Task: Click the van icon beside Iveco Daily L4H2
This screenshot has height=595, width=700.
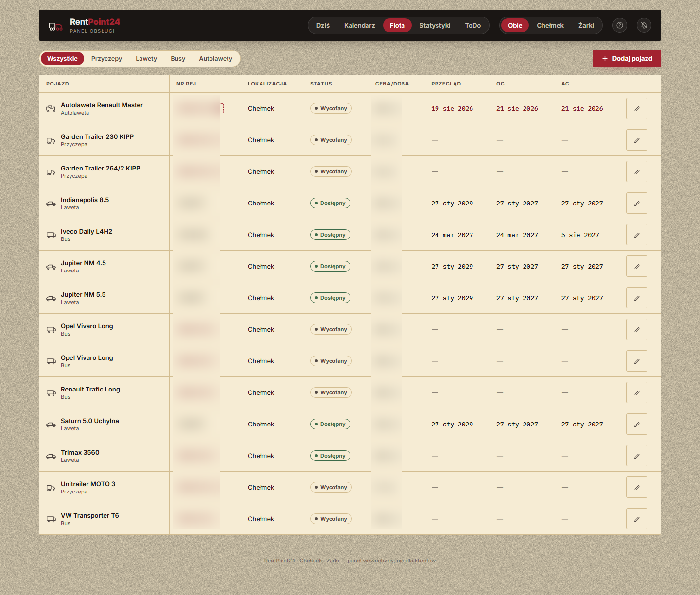Action: coord(51,235)
